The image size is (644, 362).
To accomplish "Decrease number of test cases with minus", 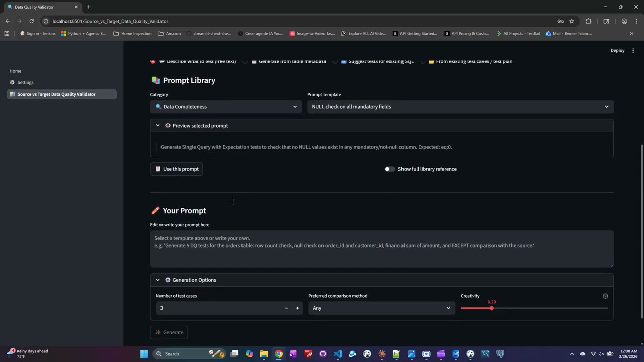I will (x=287, y=308).
